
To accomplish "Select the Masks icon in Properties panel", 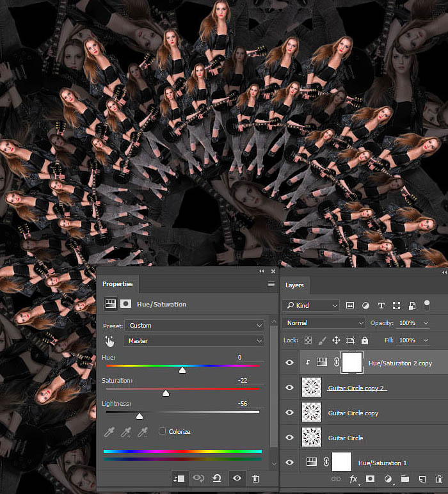I will pos(125,304).
